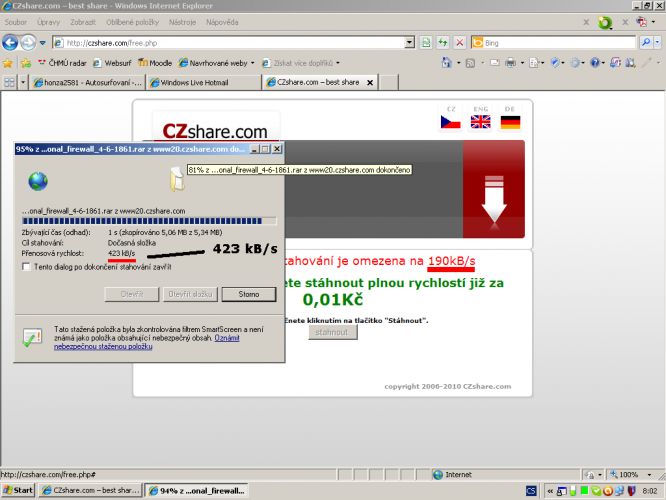Open the ČHMÚ radar favorite link
Image resolution: width=666 pixels, height=500 pixels.
(x=62, y=63)
